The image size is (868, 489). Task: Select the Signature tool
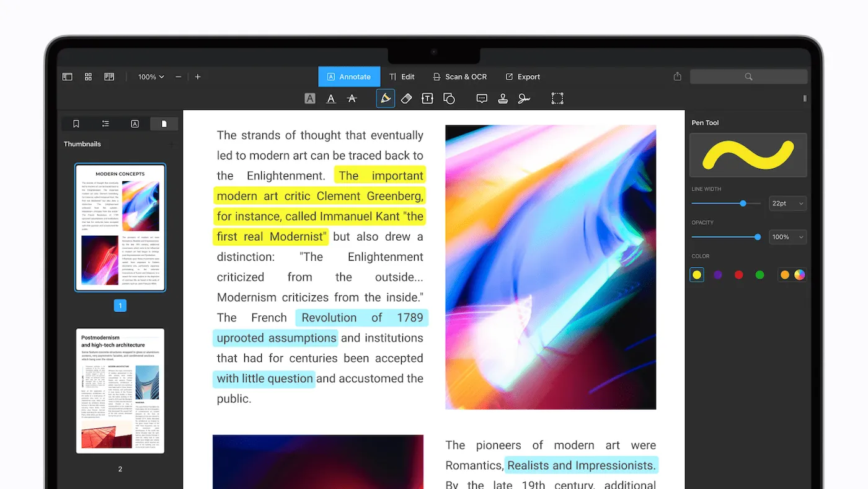pos(524,98)
